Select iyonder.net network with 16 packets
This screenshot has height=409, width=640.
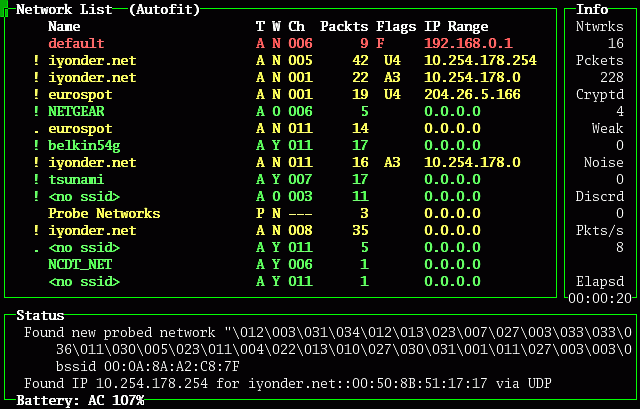pyautogui.click(x=92, y=162)
